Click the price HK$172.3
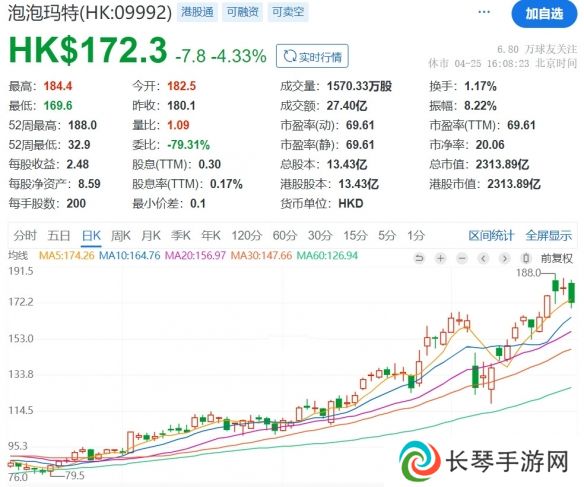Image resolution: width=584 pixels, height=487 pixels. (88, 50)
